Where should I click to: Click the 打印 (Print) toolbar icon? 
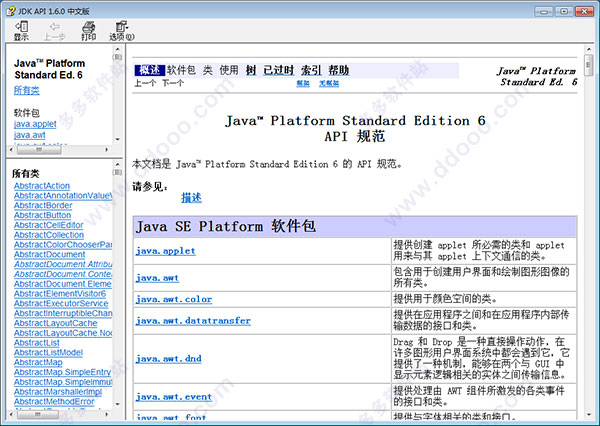88,31
